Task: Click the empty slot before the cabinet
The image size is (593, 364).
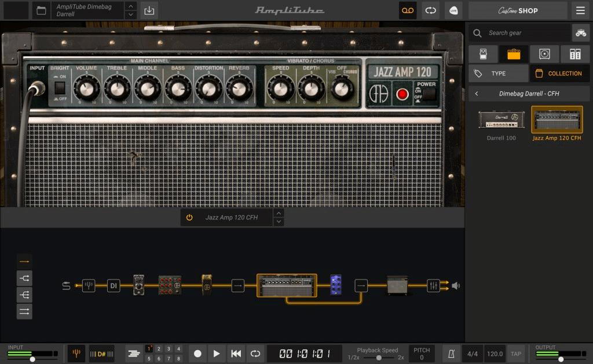Action: click(361, 286)
